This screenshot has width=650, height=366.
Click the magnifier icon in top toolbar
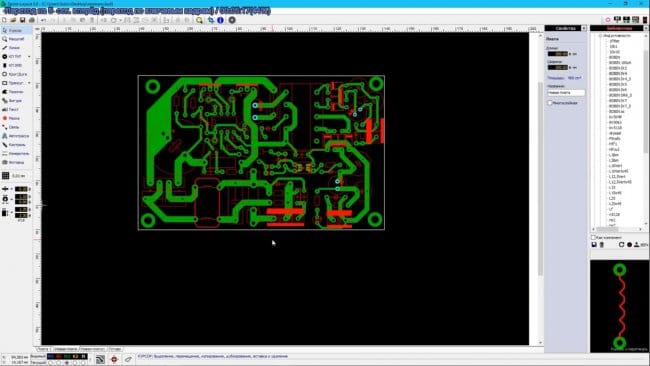(199, 20)
